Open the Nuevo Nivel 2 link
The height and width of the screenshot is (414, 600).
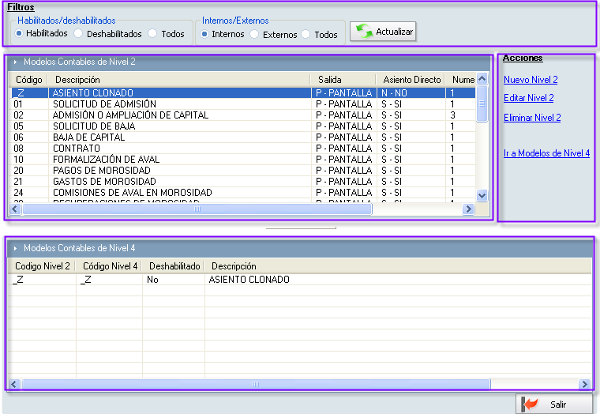[530, 78]
